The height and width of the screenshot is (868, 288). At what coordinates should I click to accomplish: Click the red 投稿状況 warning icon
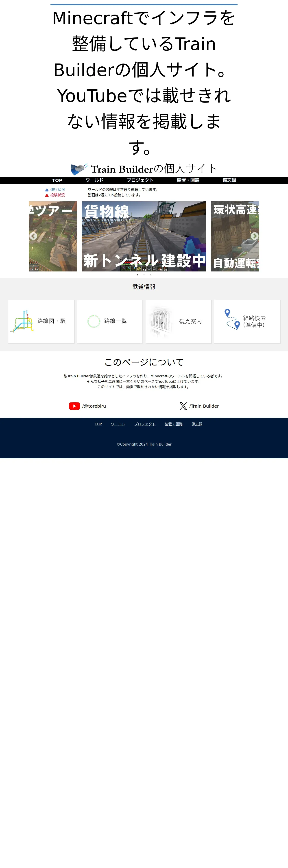point(47,195)
